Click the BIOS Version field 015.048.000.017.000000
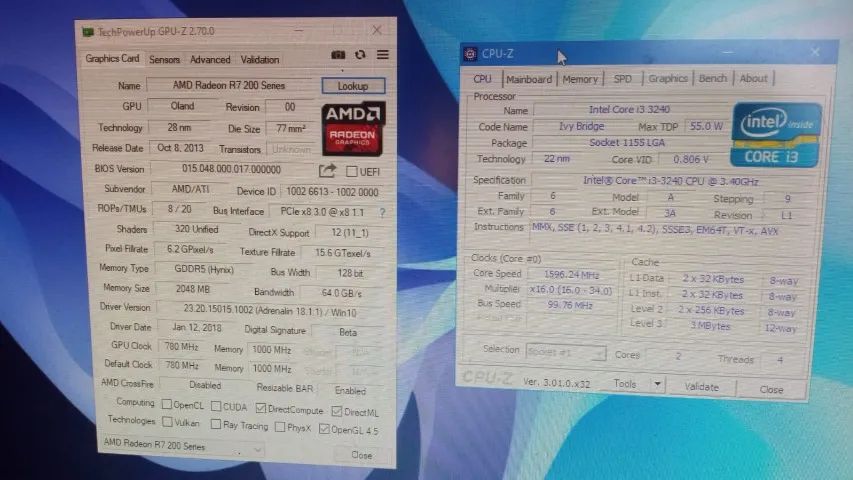The height and width of the screenshot is (480, 853). [x=232, y=169]
